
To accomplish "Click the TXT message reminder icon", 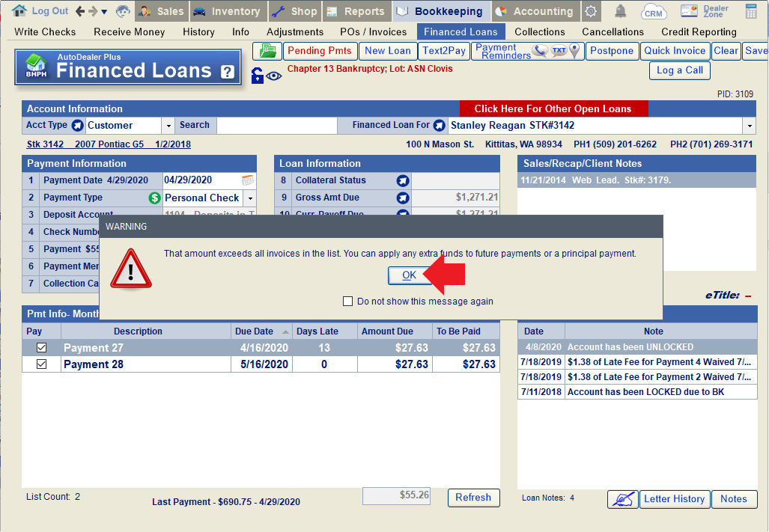I will 559,50.
